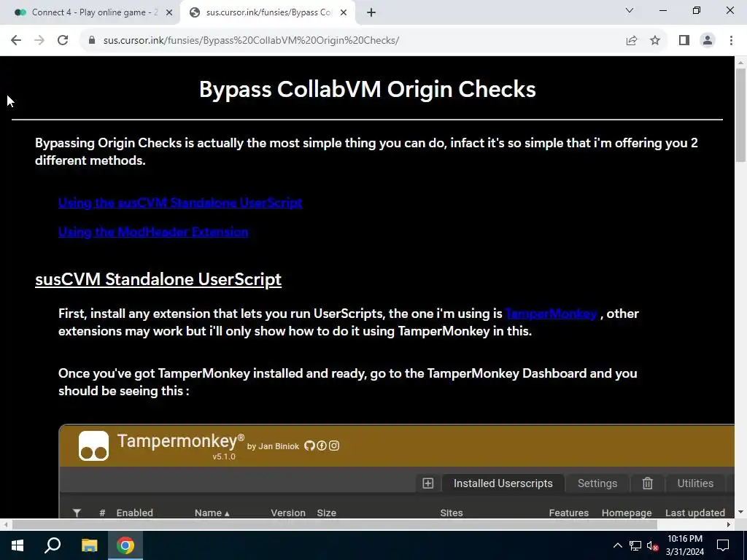Click the address bar URL field
Viewport: 747px width, 560px height.
352,41
